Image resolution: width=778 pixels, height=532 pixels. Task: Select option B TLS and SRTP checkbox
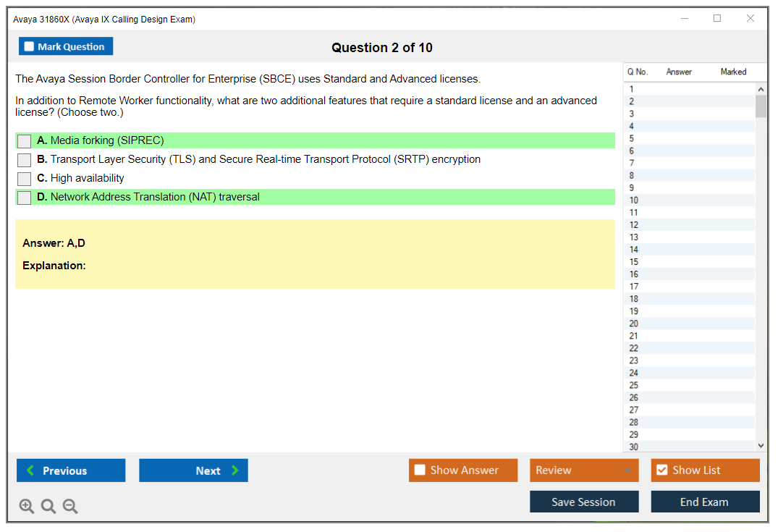click(24, 160)
